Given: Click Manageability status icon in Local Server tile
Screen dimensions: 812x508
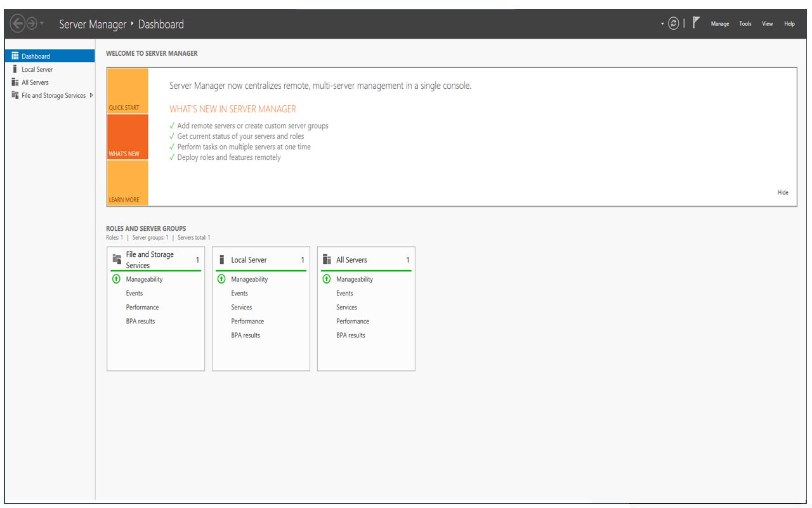Looking at the screenshot, I should (221, 279).
